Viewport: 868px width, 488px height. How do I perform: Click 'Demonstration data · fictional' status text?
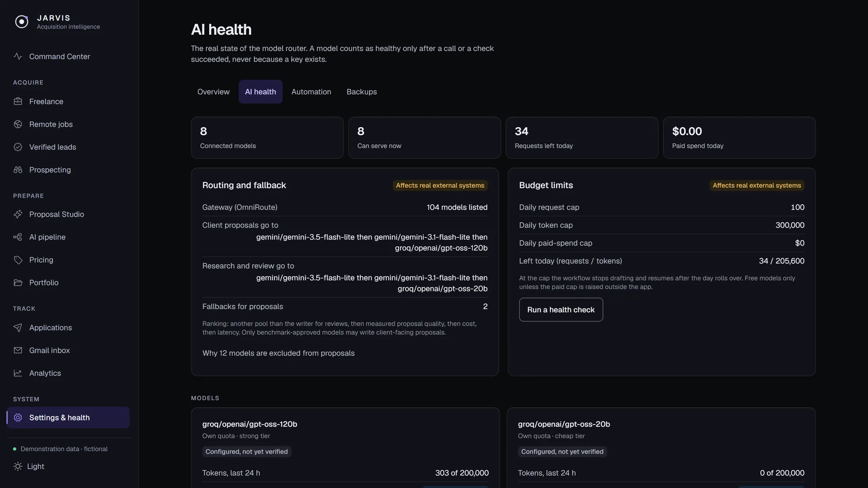point(64,449)
